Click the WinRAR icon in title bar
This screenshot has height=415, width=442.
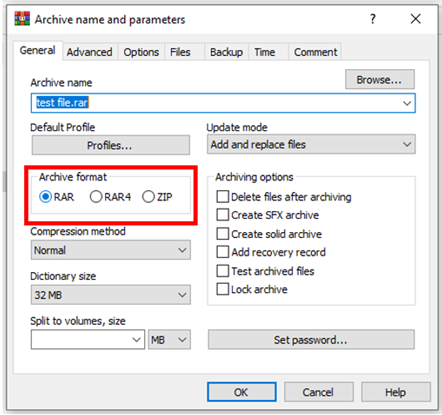click(x=22, y=19)
